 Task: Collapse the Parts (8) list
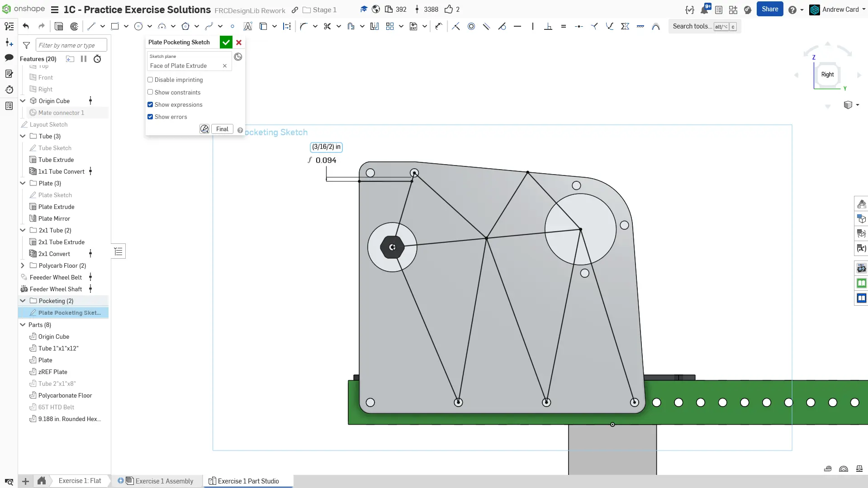[23, 325]
